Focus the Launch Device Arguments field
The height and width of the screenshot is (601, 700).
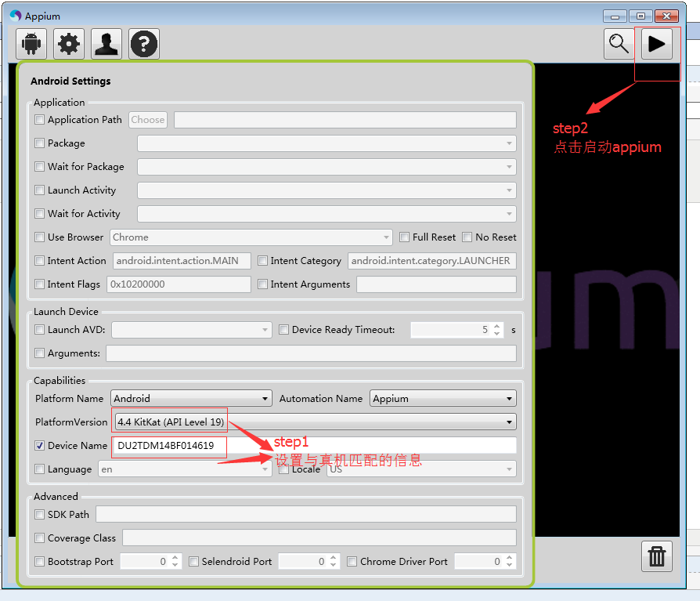[x=311, y=353]
